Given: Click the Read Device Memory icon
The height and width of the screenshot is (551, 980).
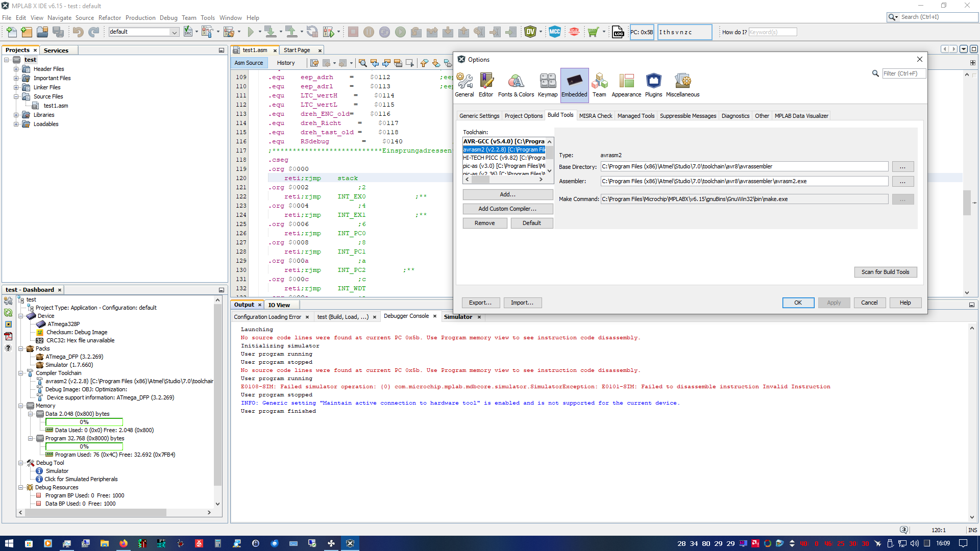Looking at the screenshot, I should pyautogui.click(x=291, y=32).
